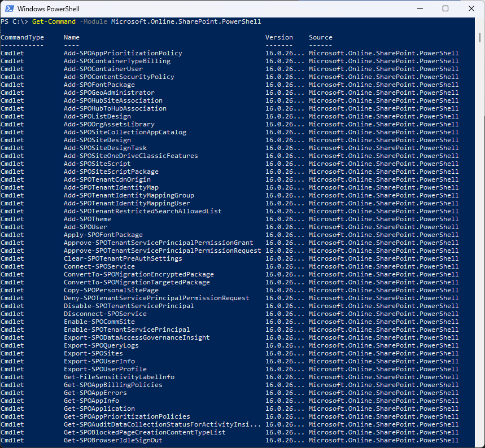The width and height of the screenshot is (485, 448).
Task: Select Connect-SPOService cmdlet name
Action: [99, 266]
